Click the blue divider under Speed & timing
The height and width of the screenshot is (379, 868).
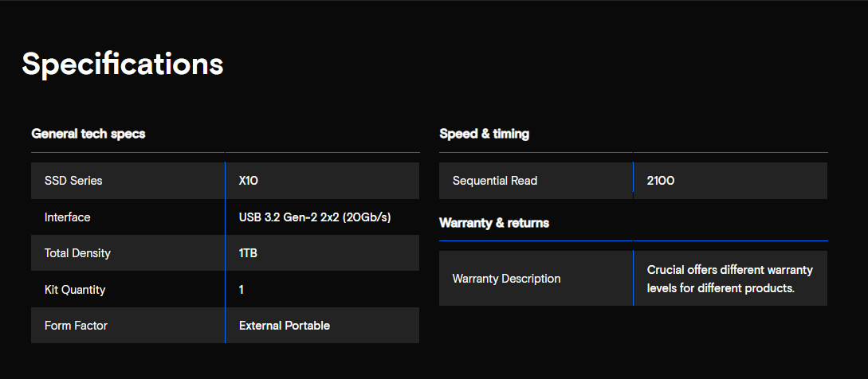(634, 152)
